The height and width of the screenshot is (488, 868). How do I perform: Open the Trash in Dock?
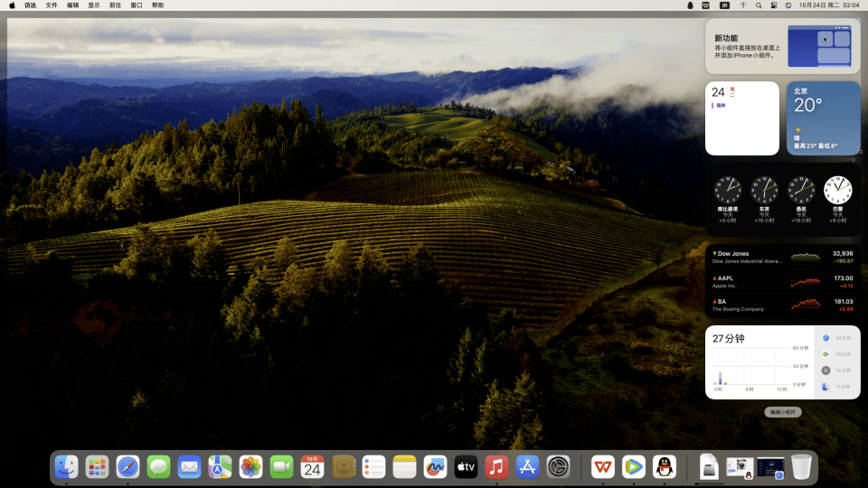(801, 467)
